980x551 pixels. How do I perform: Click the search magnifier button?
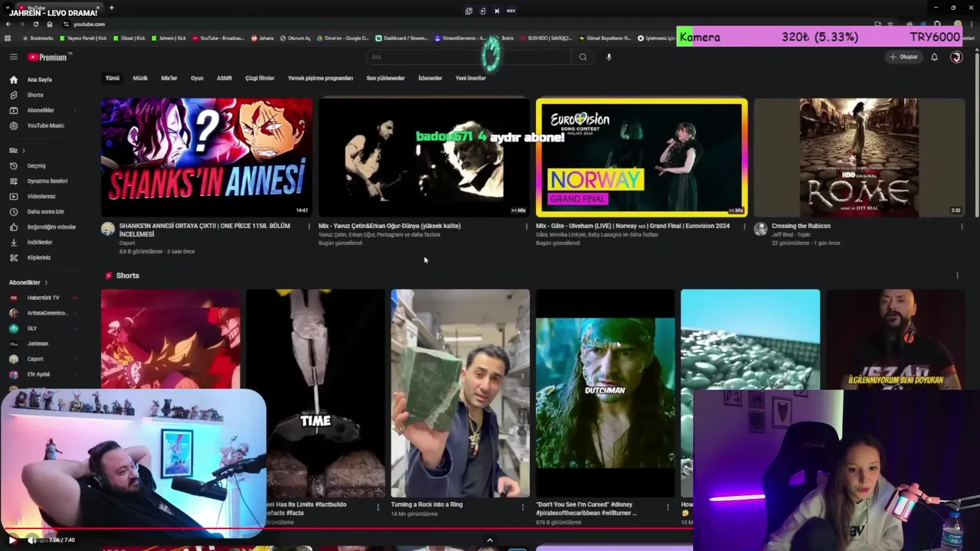click(583, 57)
